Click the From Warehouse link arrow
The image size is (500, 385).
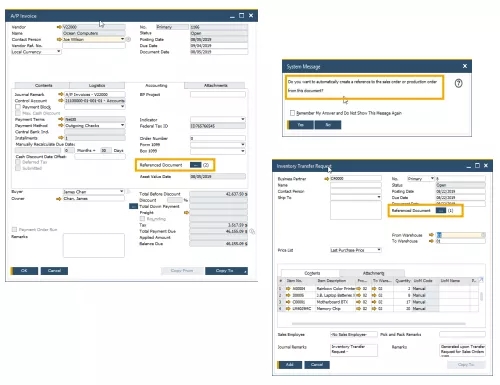431,235
